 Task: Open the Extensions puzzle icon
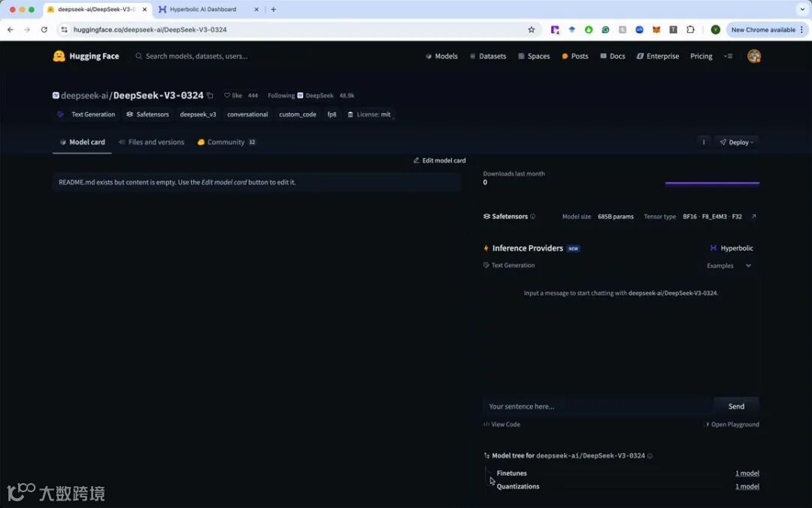[690, 29]
